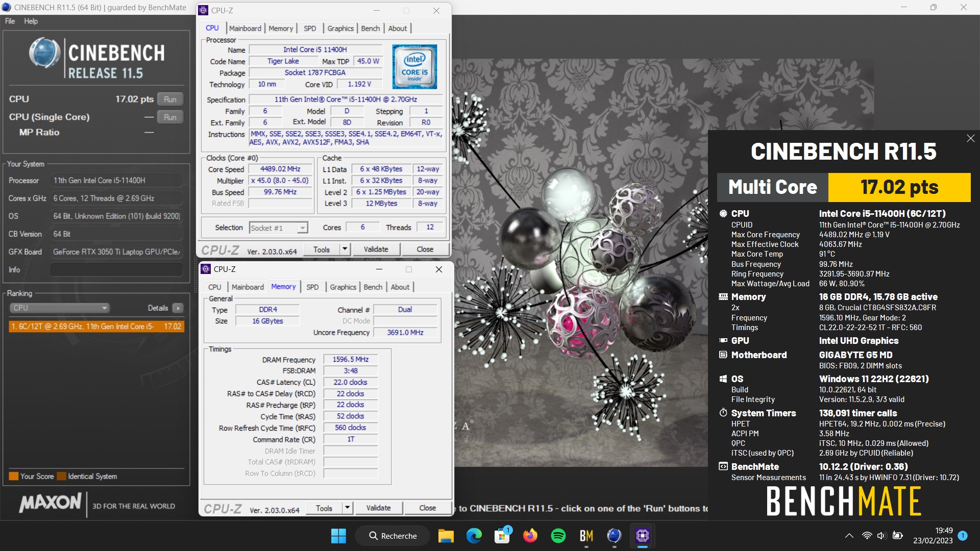Click Close button in bottom CPU-Z
Image resolution: width=980 pixels, height=551 pixels.
coord(427,508)
